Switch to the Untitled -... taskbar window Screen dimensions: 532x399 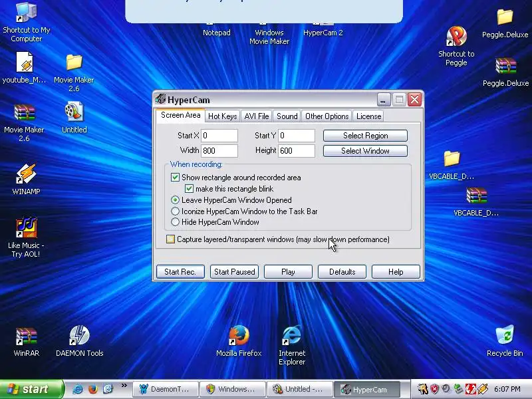299,389
